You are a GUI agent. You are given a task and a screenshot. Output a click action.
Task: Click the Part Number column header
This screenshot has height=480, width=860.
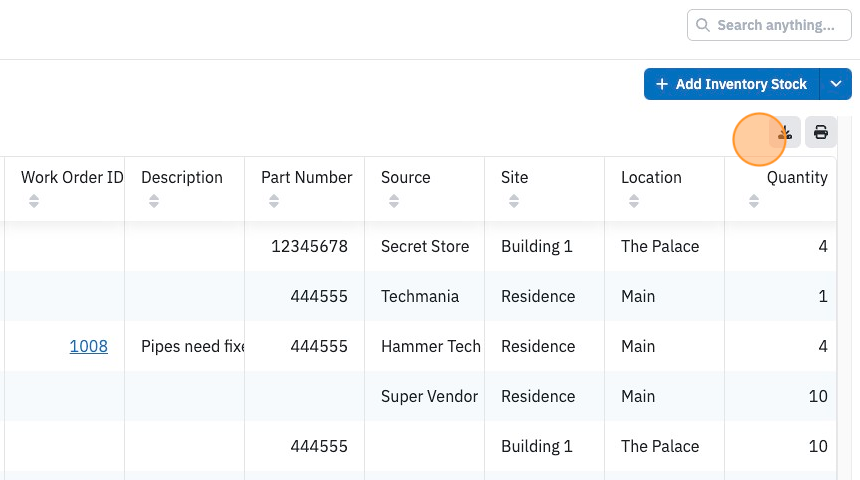304,189
